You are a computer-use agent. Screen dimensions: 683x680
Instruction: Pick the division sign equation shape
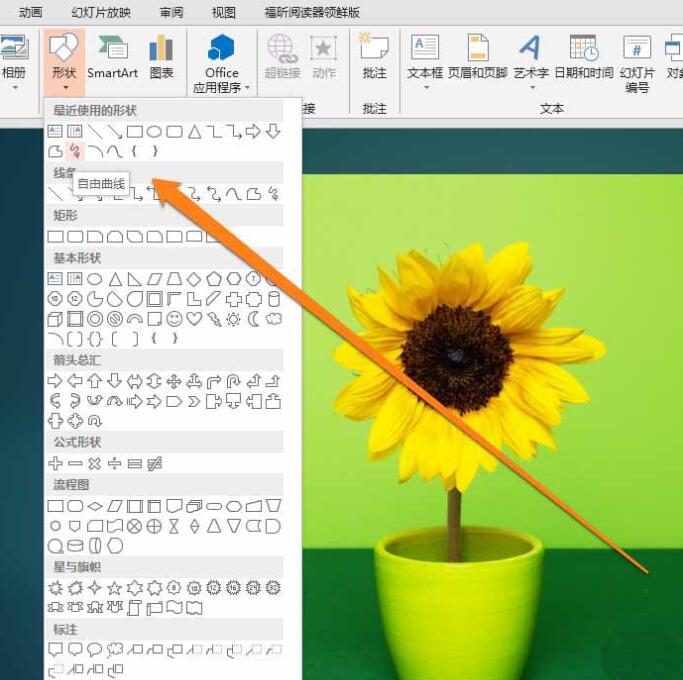click(114, 463)
